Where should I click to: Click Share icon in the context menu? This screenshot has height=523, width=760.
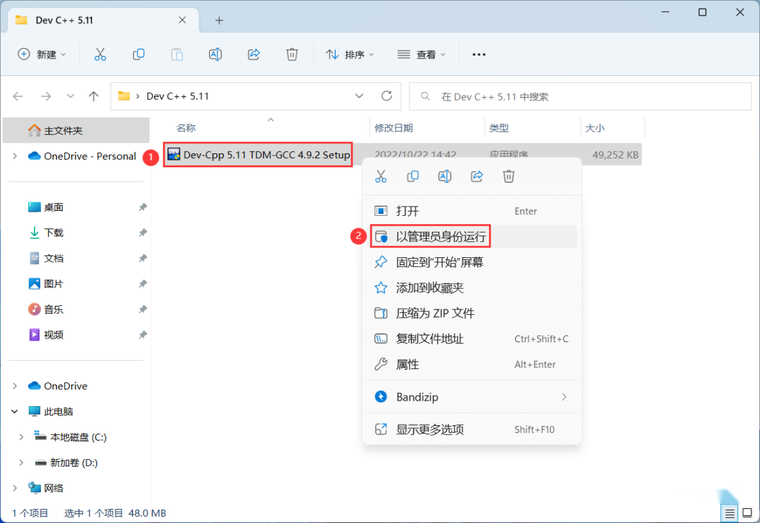477,176
